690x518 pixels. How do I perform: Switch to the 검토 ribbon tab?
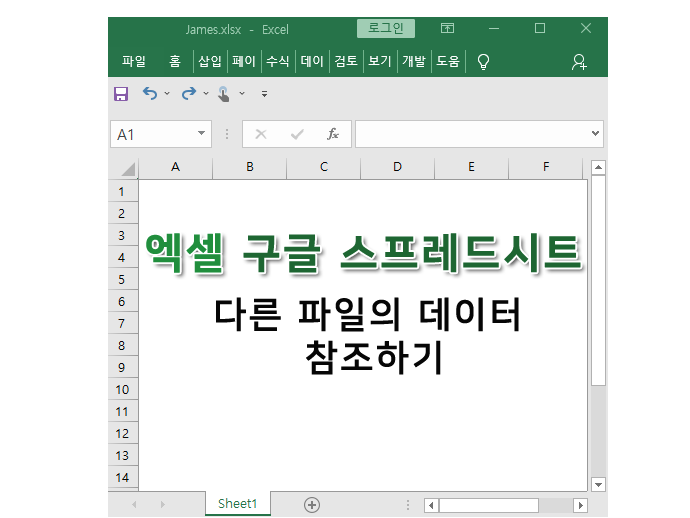click(x=346, y=61)
